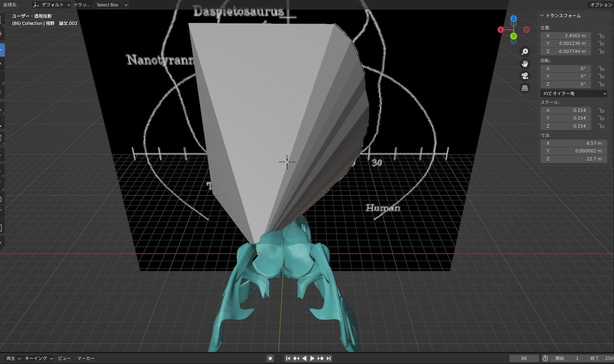Click the scale X field

click(565, 110)
